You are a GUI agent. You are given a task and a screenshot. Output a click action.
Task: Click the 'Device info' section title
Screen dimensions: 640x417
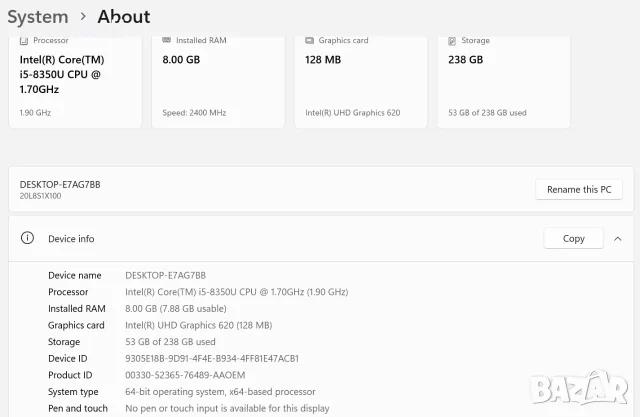pyautogui.click(x=71, y=239)
